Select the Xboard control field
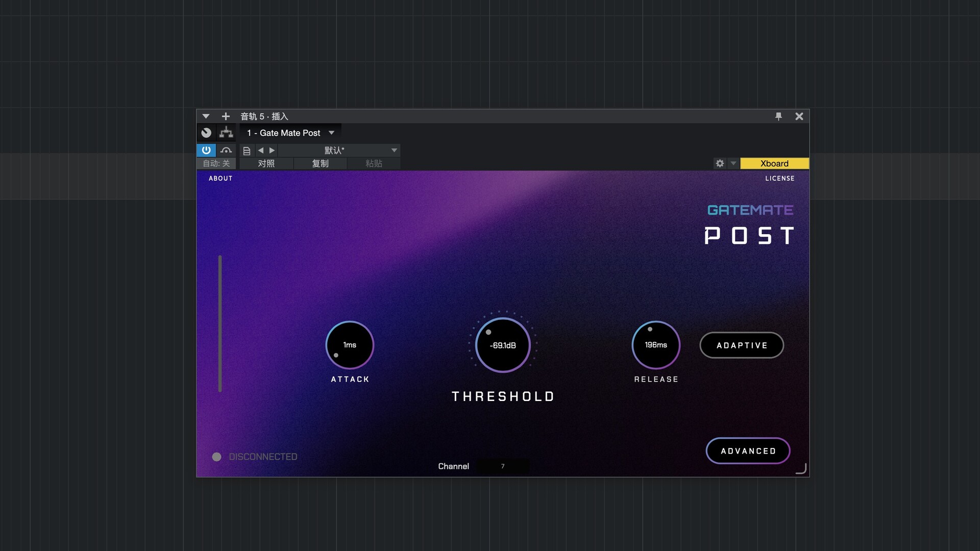980x551 pixels. coord(774,163)
